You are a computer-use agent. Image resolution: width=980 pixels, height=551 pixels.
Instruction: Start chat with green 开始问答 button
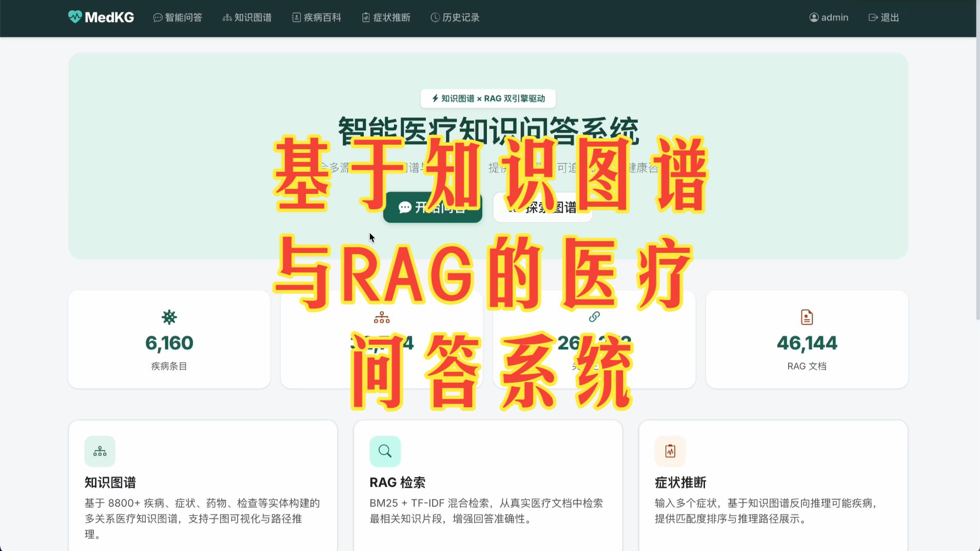[x=433, y=207]
